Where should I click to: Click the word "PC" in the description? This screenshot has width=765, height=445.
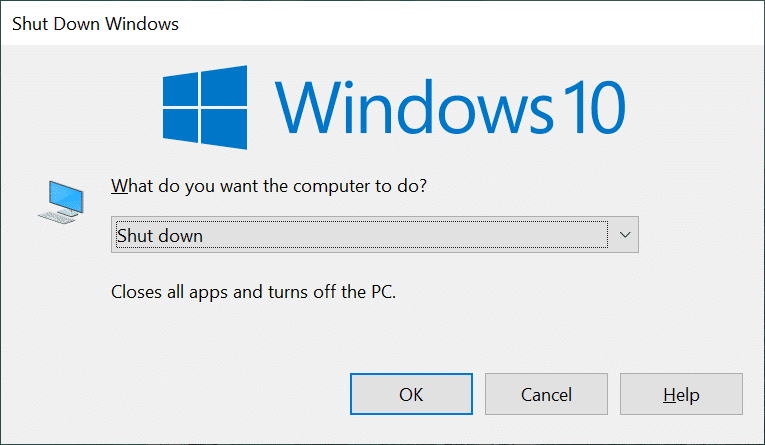pyautogui.click(x=382, y=292)
